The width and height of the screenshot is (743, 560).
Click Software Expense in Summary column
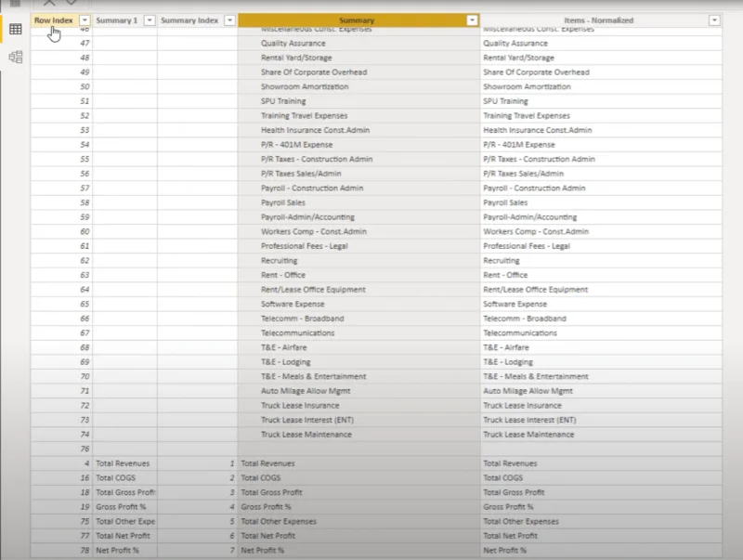coord(293,305)
